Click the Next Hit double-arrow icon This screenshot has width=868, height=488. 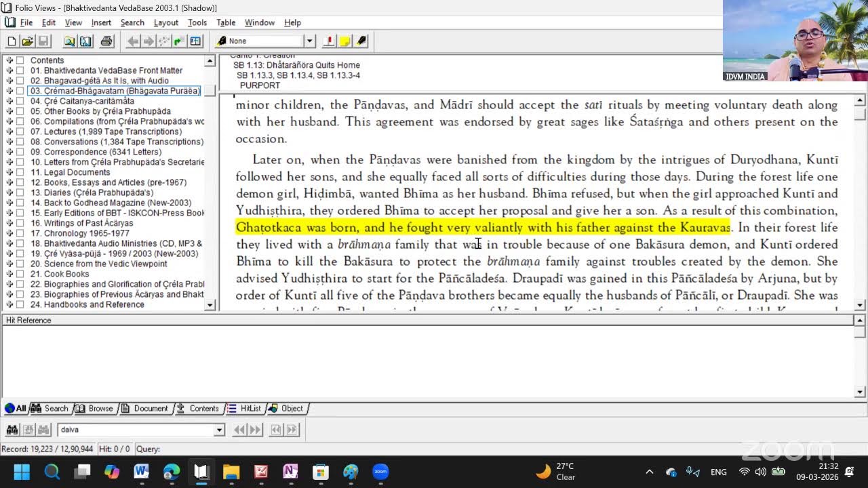click(256, 430)
